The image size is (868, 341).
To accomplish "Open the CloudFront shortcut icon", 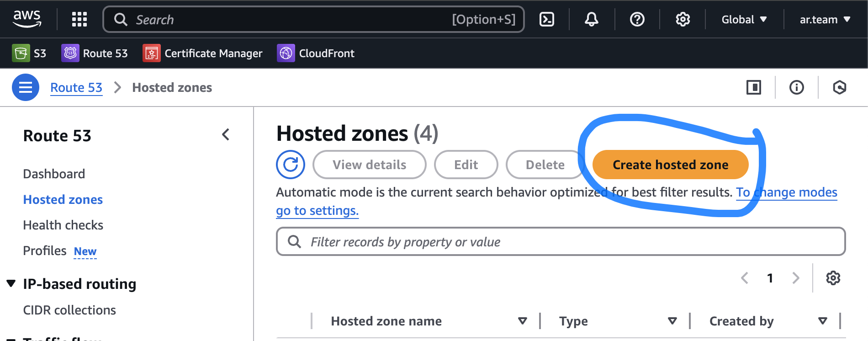I will point(286,53).
